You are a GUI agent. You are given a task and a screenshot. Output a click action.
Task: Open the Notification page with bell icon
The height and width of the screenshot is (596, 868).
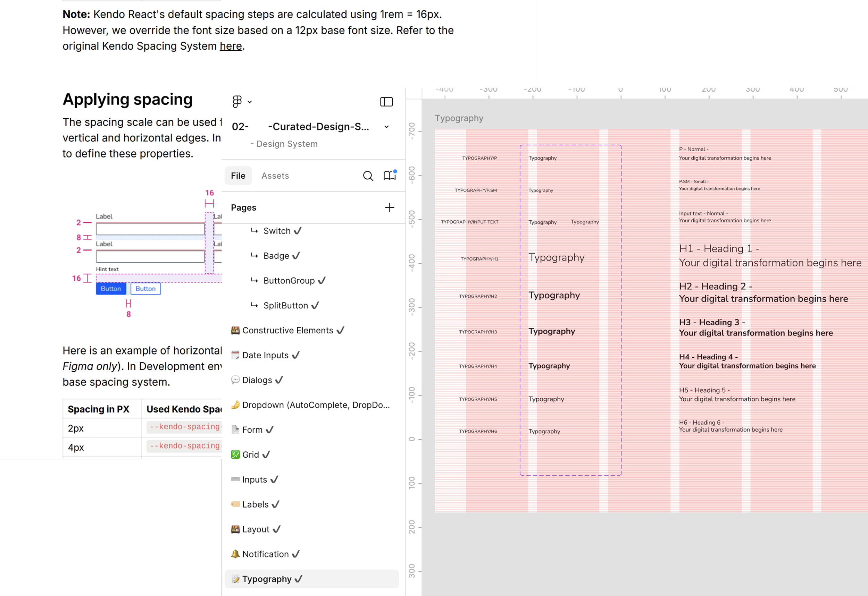click(265, 554)
